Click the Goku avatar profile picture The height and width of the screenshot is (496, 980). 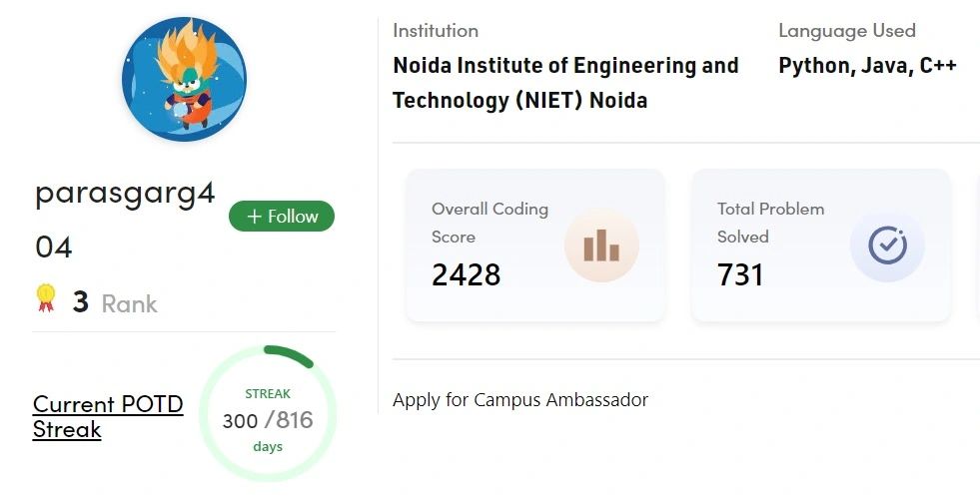(x=184, y=79)
